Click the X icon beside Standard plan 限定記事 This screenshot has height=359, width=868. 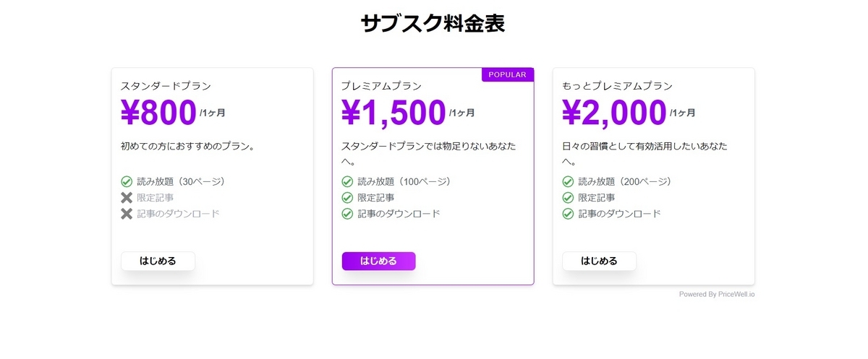coord(127,197)
